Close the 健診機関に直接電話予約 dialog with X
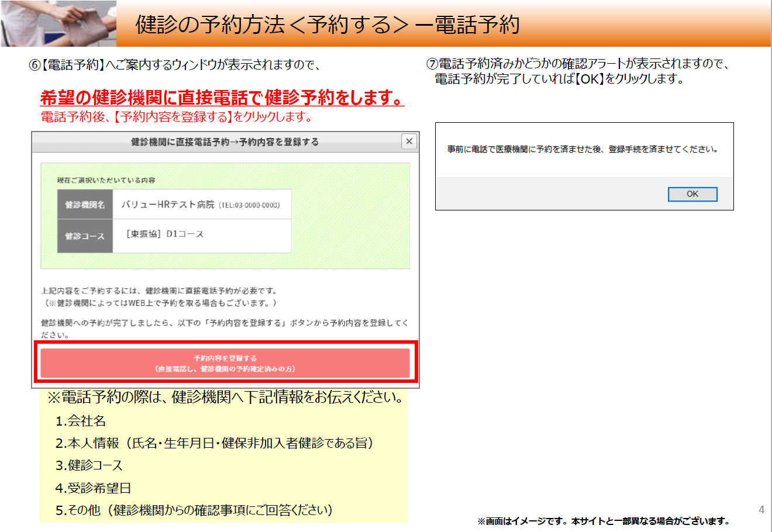This screenshot has height=532, width=772. point(409,141)
